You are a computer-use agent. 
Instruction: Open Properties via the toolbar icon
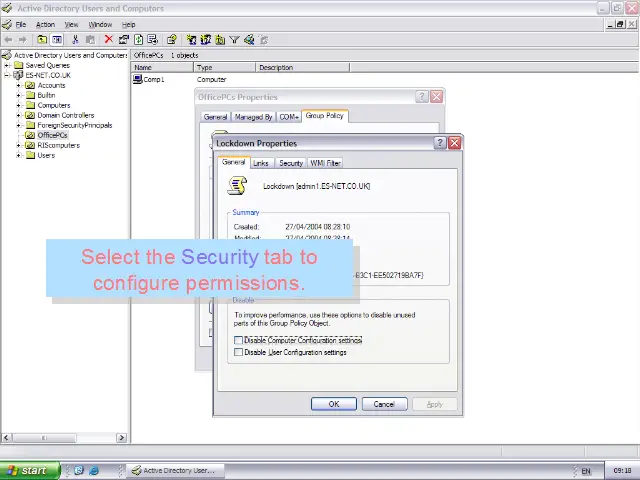click(123, 40)
